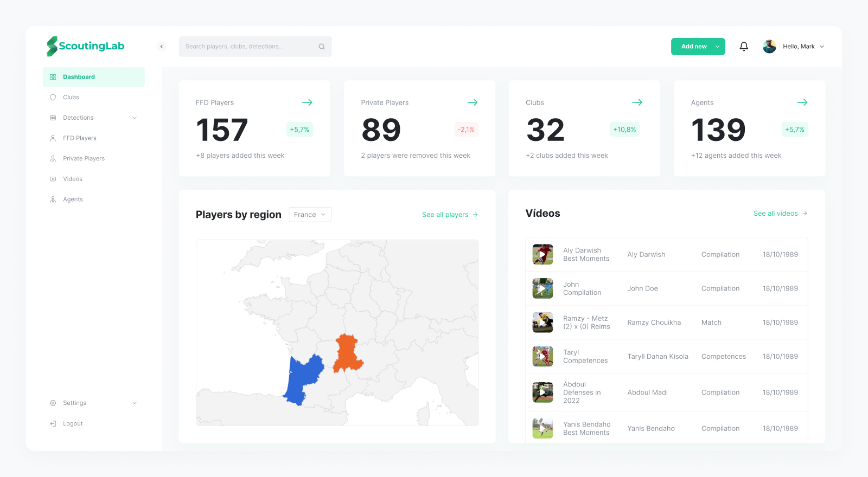Collapse the sidebar with the arrow button
Screen dimensions: 868x477
coord(161,47)
